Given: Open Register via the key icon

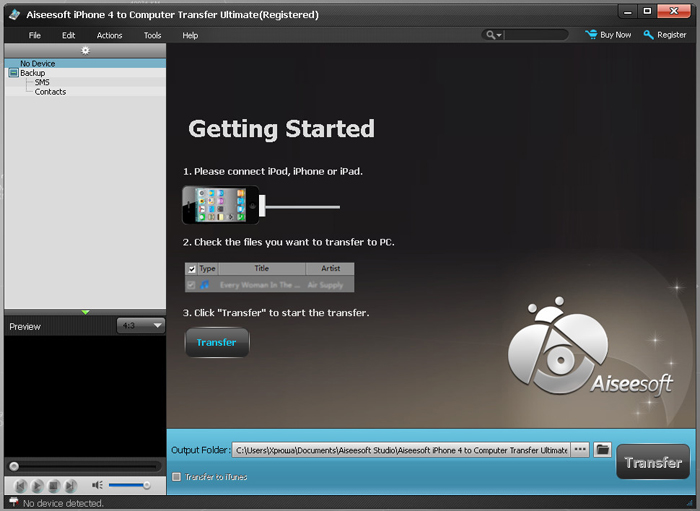Looking at the screenshot, I should [x=649, y=35].
